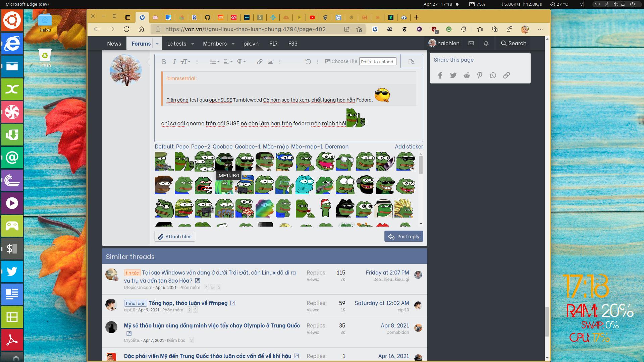Open the alerts bell icon
This screenshot has height=362, width=644.
tap(486, 43)
